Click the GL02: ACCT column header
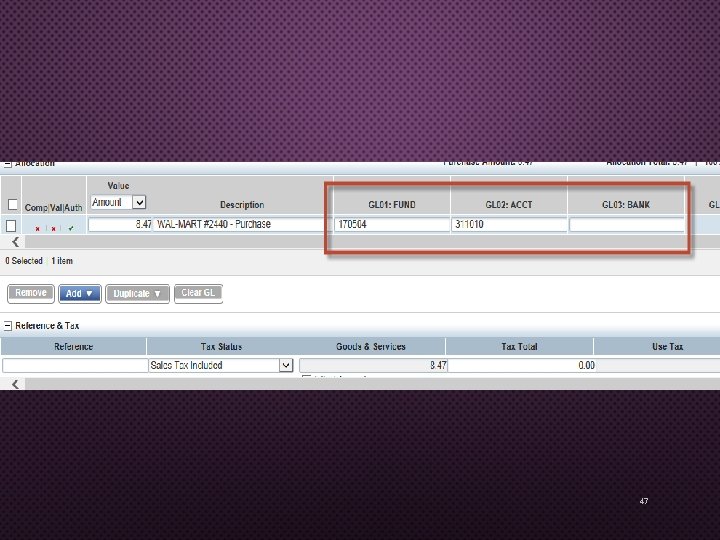Viewport: 720px width, 540px height. coord(509,205)
